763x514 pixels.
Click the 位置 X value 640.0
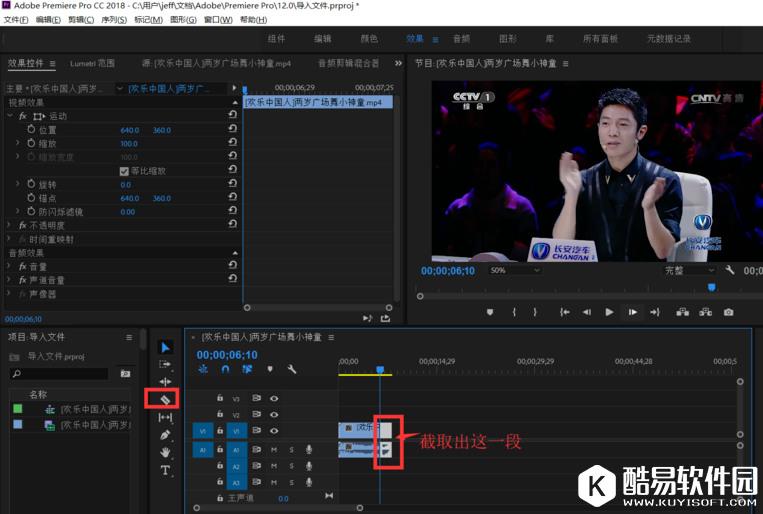[x=130, y=130]
